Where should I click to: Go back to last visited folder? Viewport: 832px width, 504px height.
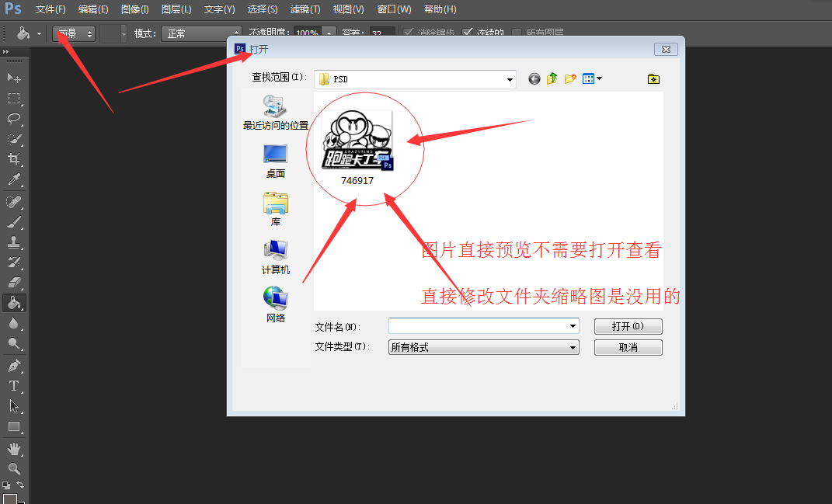pos(534,79)
